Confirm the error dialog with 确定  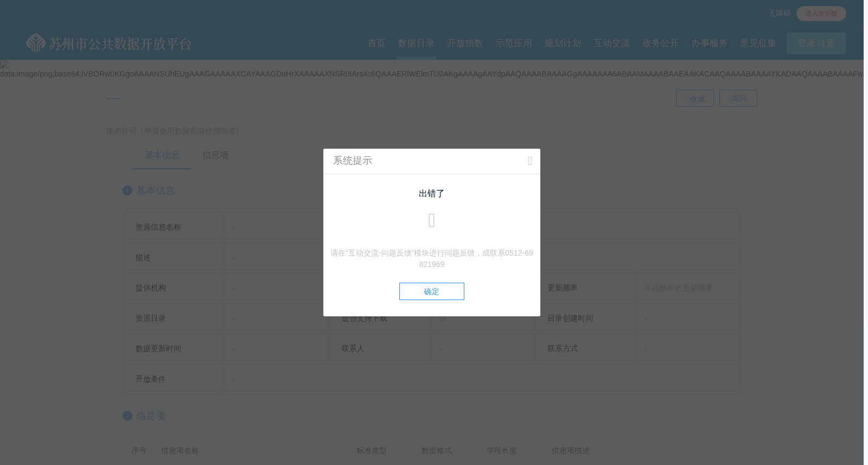pyautogui.click(x=432, y=291)
